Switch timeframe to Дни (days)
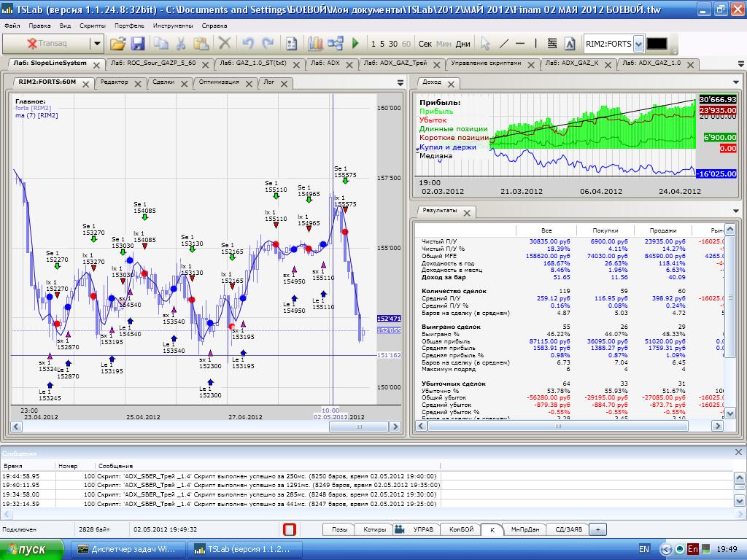This screenshot has height=560, width=747. (462, 44)
